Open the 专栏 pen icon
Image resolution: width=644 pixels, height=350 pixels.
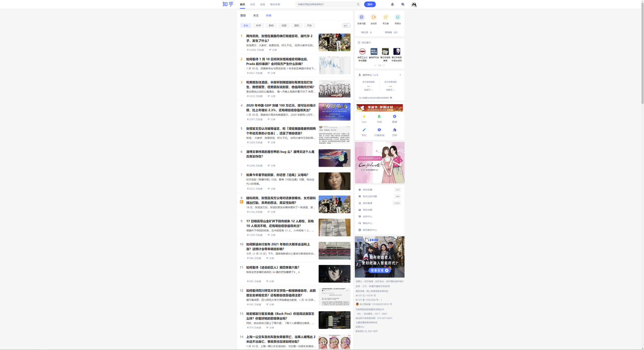click(364, 130)
